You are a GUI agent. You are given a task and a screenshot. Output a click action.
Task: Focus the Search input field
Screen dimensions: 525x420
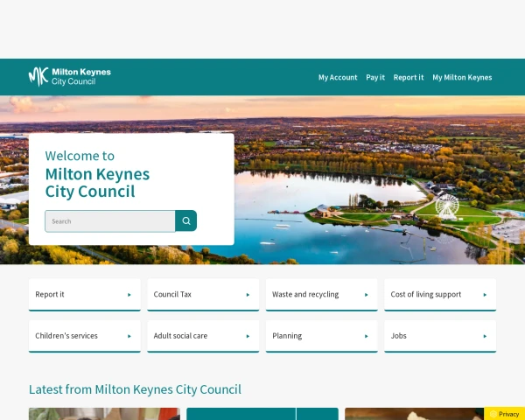[x=110, y=221]
